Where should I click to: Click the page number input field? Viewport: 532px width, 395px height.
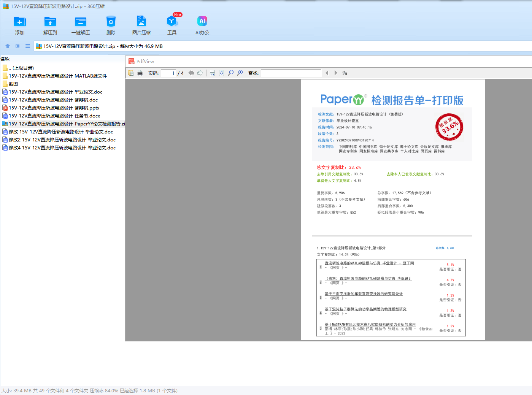pyautogui.click(x=168, y=73)
